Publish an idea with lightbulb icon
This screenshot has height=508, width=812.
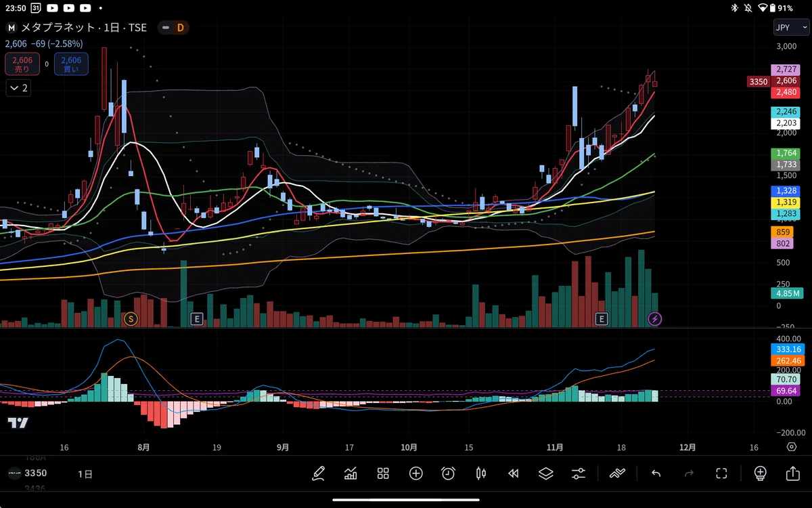760,473
